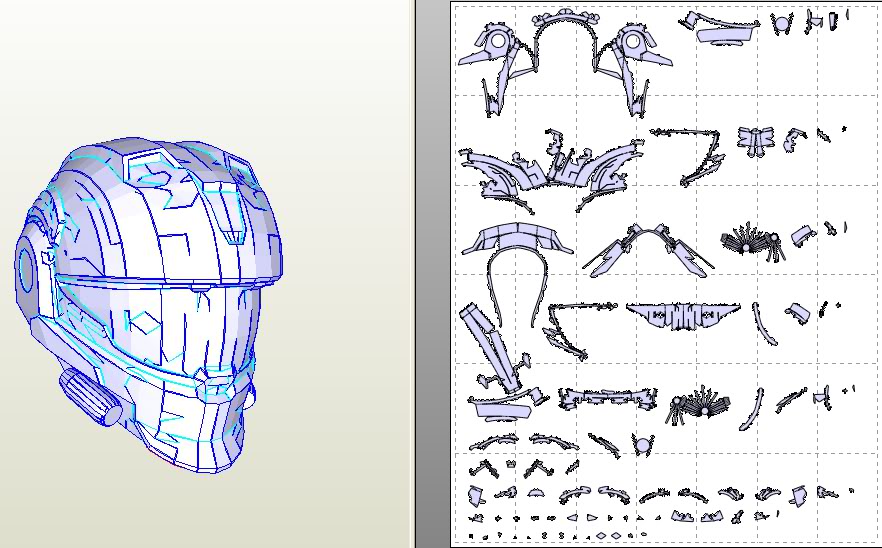Select the inverted V-shaped unfolded part
Viewport: 882px width, 548px height.
click(649, 249)
